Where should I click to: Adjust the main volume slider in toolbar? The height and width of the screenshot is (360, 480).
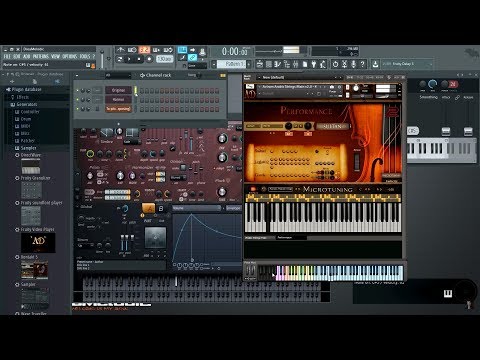[x=102, y=59]
